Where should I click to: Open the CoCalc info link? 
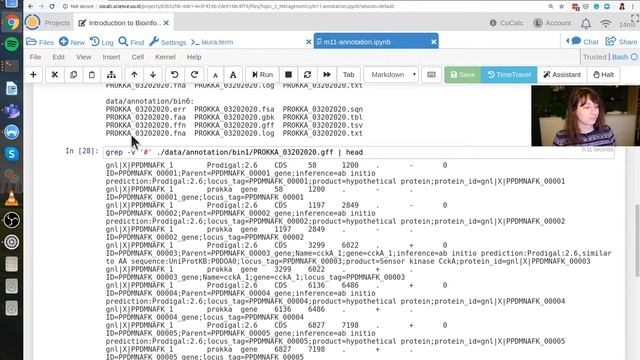click(506, 23)
